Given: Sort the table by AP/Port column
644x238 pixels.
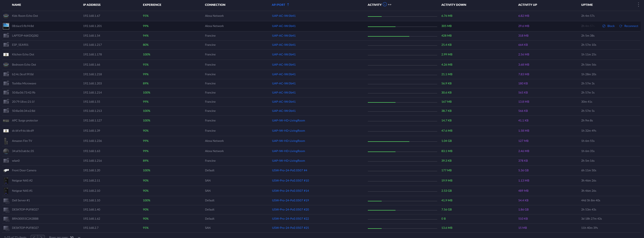Looking at the screenshot, I should 279,5.
